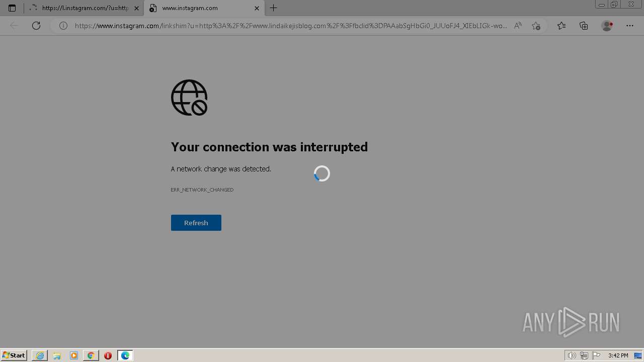
Task: Launch Opera browser from taskbar
Action: [x=108, y=355]
